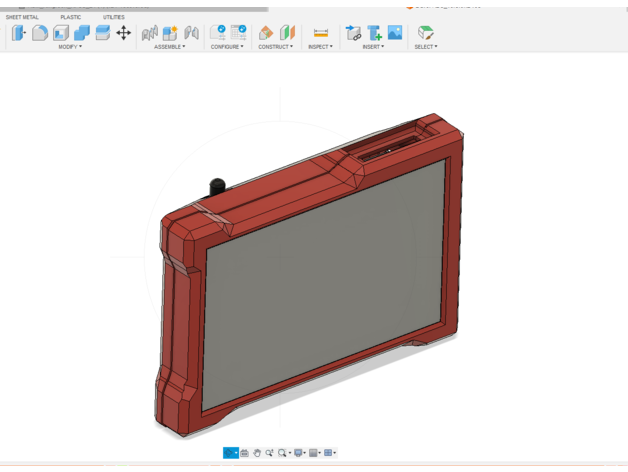Select the Measure ruler tool
Screen dimensions: 628x472
point(320,33)
